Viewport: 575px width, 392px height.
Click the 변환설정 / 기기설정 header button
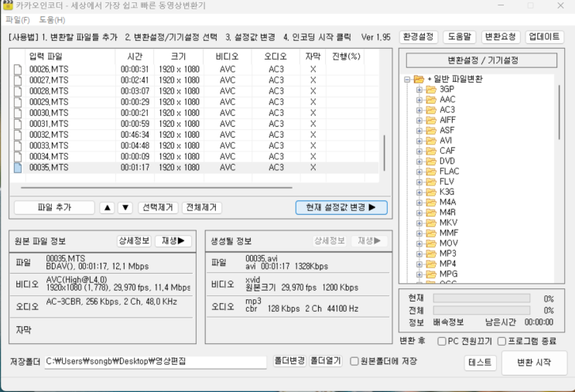point(481,60)
